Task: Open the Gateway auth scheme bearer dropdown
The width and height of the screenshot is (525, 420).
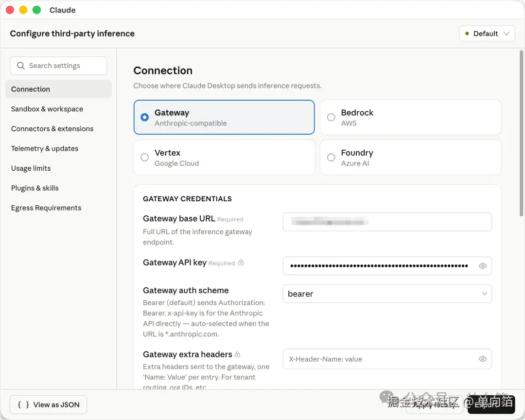Action: coord(387,294)
